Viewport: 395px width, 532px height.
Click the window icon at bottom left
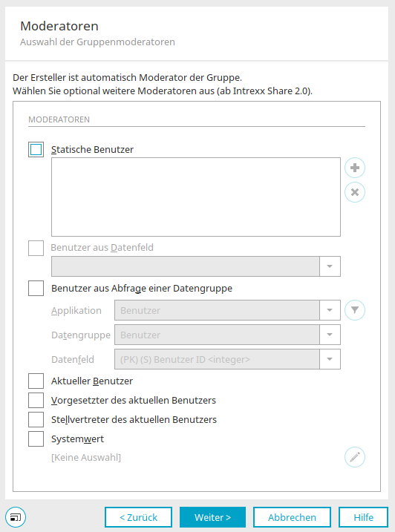coord(16,517)
